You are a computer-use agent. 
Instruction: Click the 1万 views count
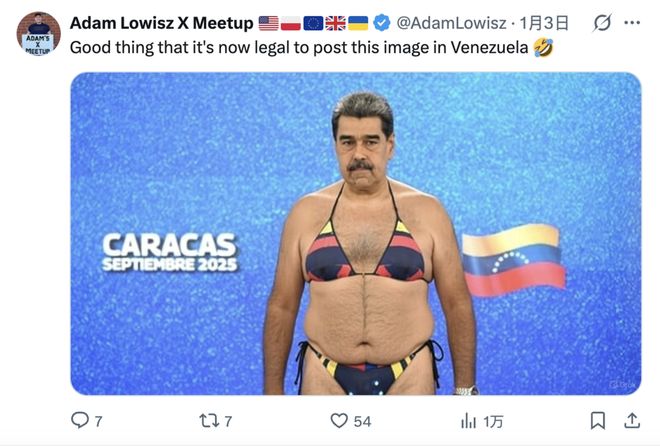493,421
